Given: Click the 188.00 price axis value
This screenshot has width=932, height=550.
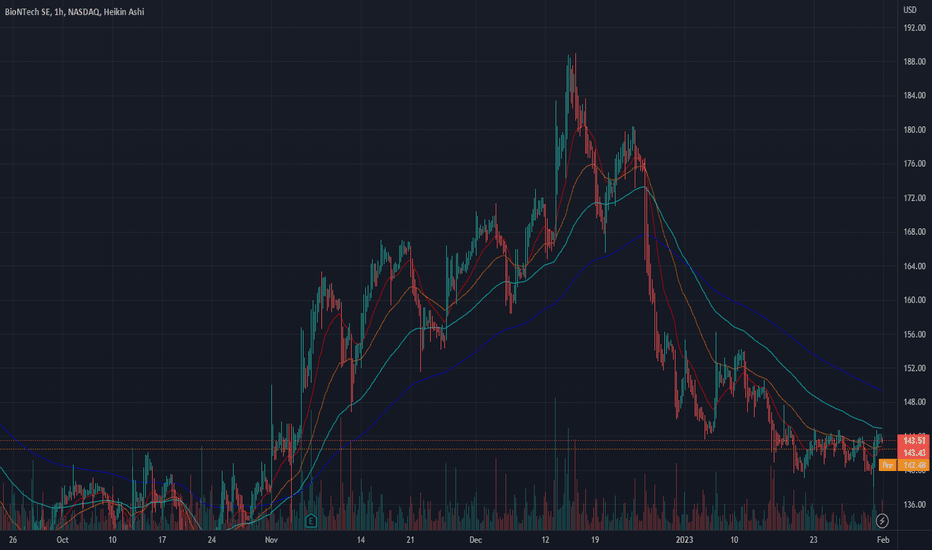Looking at the screenshot, I should pyautogui.click(x=914, y=62).
